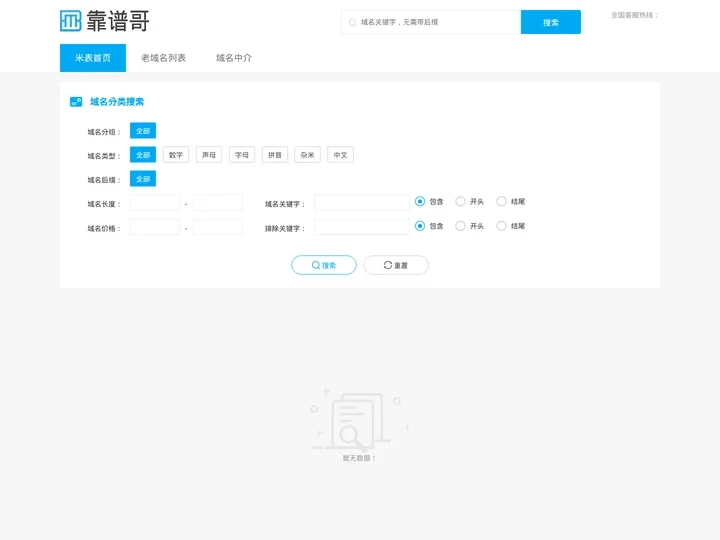This screenshot has height=540, width=720.
Task: Switch to 老域名列表 tab
Action: tap(163, 58)
